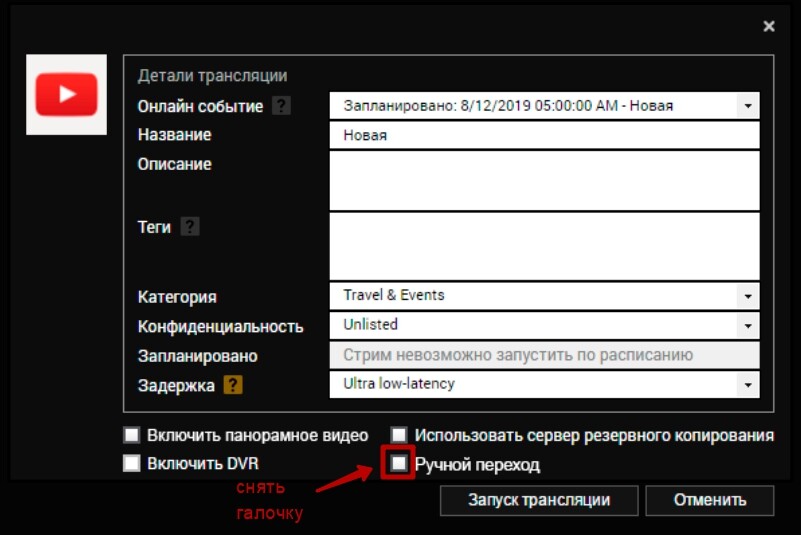Close the stream details dialog
801x535 pixels.
(769, 26)
